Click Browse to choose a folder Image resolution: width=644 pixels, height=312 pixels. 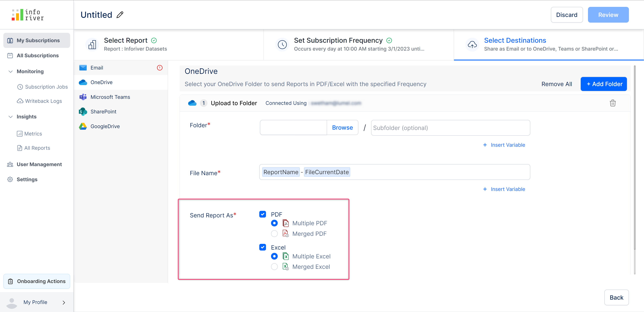click(x=342, y=128)
